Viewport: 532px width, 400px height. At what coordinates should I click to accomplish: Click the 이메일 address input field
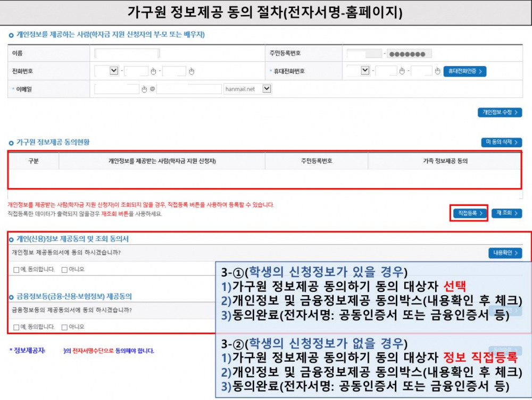click(115, 88)
